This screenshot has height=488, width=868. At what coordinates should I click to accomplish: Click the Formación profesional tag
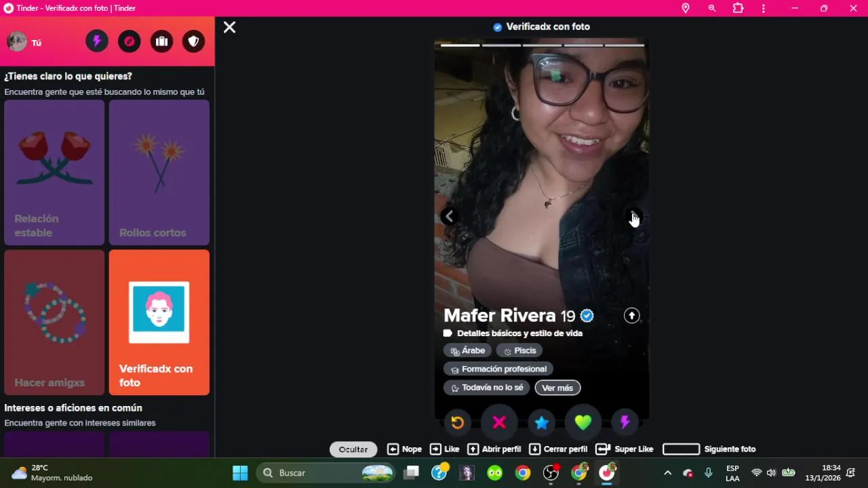coord(498,369)
